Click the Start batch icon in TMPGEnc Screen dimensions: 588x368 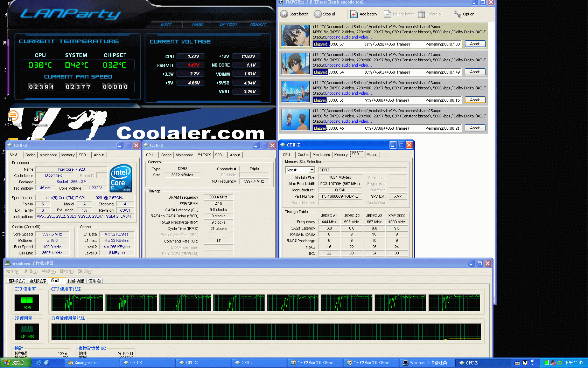(x=284, y=14)
